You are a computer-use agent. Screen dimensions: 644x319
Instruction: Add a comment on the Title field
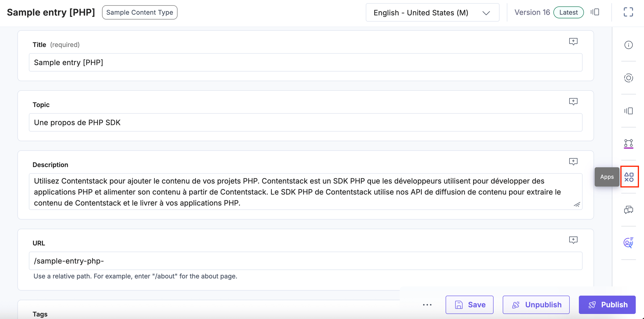tap(573, 41)
